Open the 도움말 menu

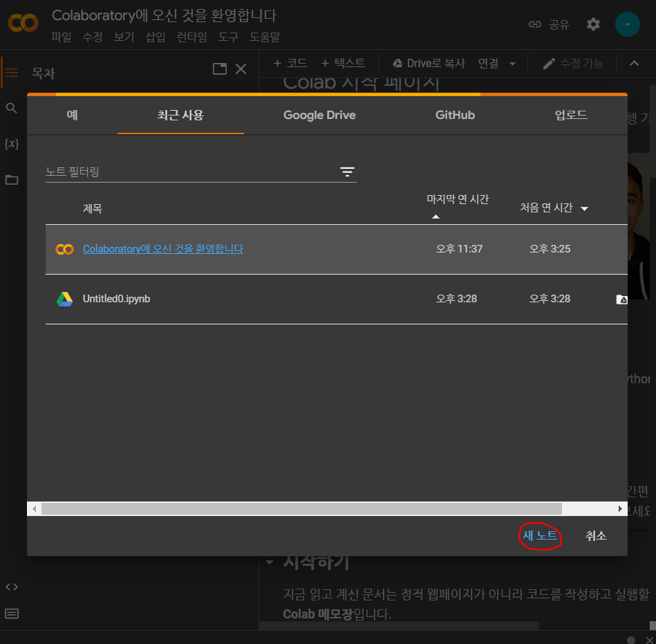click(265, 37)
